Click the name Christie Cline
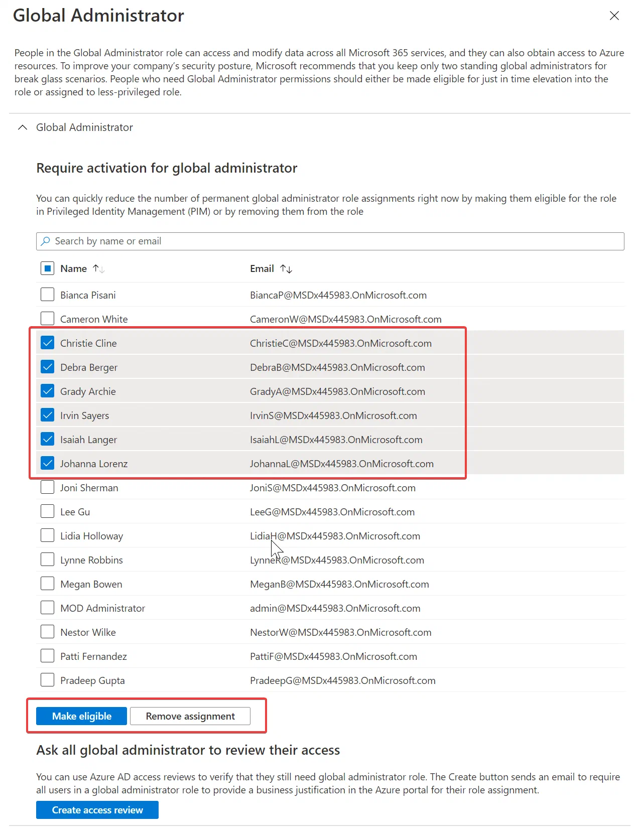The width and height of the screenshot is (638, 840). [x=88, y=343]
